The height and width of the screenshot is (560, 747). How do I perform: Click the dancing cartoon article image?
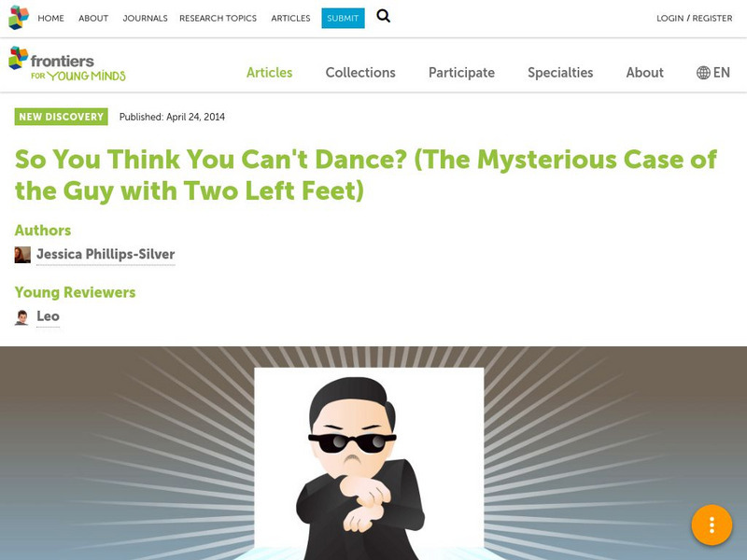(369, 463)
